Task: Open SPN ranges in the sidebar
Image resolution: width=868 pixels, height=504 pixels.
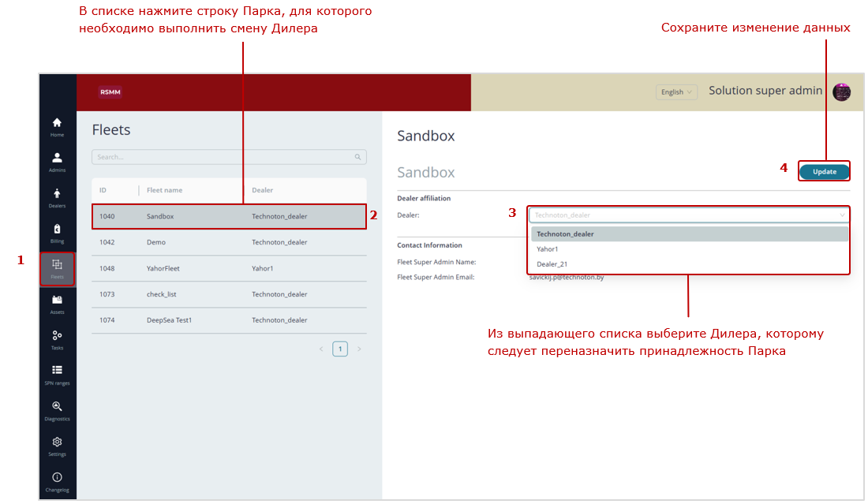Action: pos(57,375)
